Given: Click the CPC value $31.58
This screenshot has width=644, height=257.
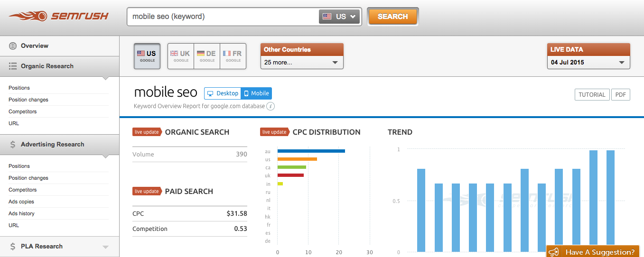Looking at the screenshot, I should point(237,214).
